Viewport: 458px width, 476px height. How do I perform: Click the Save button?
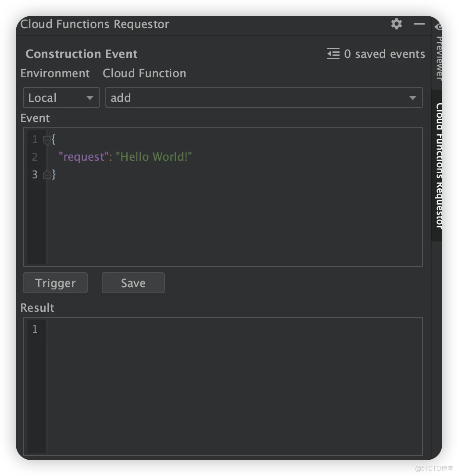point(133,283)
